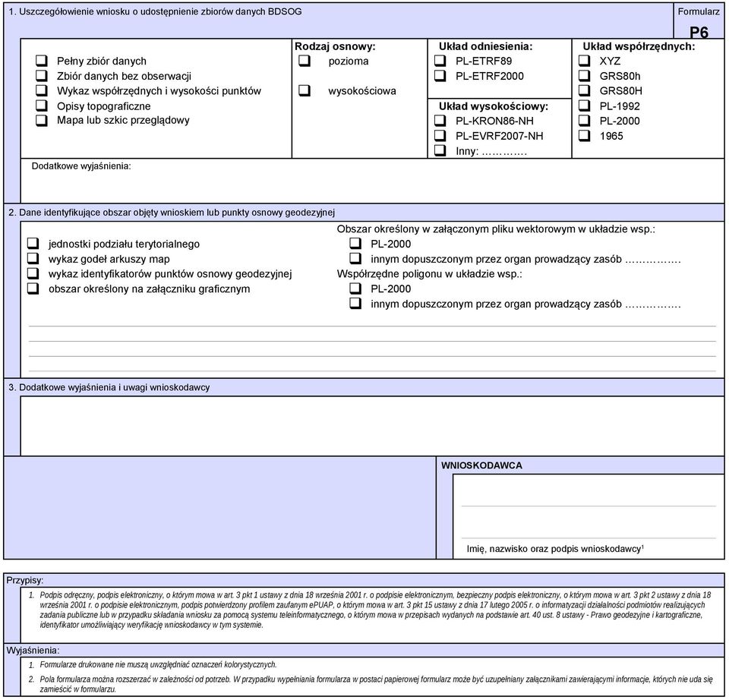Image resolution: width=729 pixels, height=700 pixels.
Task: Select 'wykaz identyfikatorów punktów osnowy geodezyjnej' checkbox
Action: pos(33,273)
